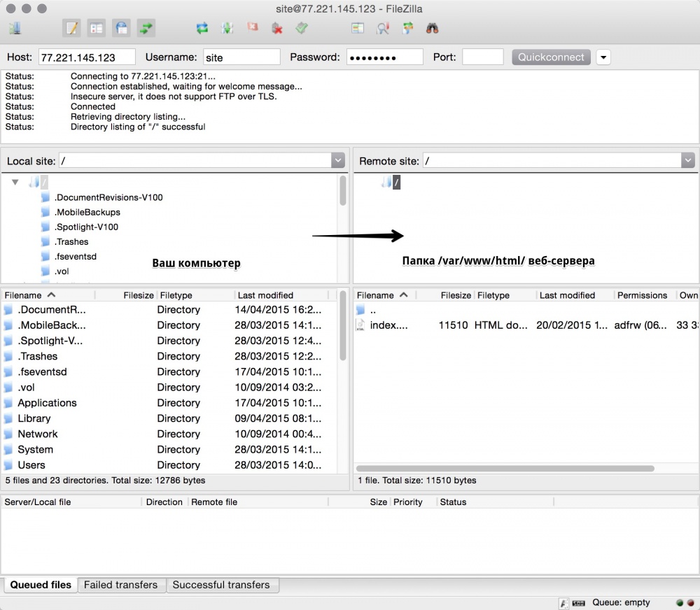The image size is (700, 610).
Task: Select the Applications directory row
Action: coord(169,403)
